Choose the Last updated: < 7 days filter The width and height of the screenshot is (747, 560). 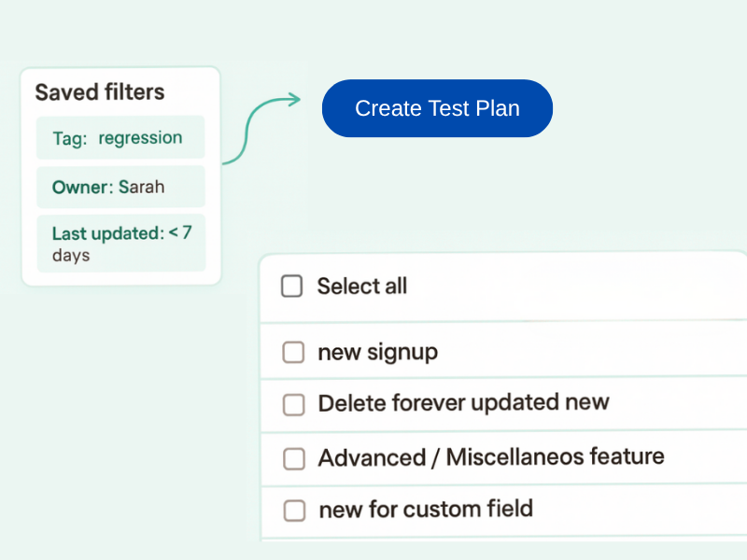(x=120, y=243)
